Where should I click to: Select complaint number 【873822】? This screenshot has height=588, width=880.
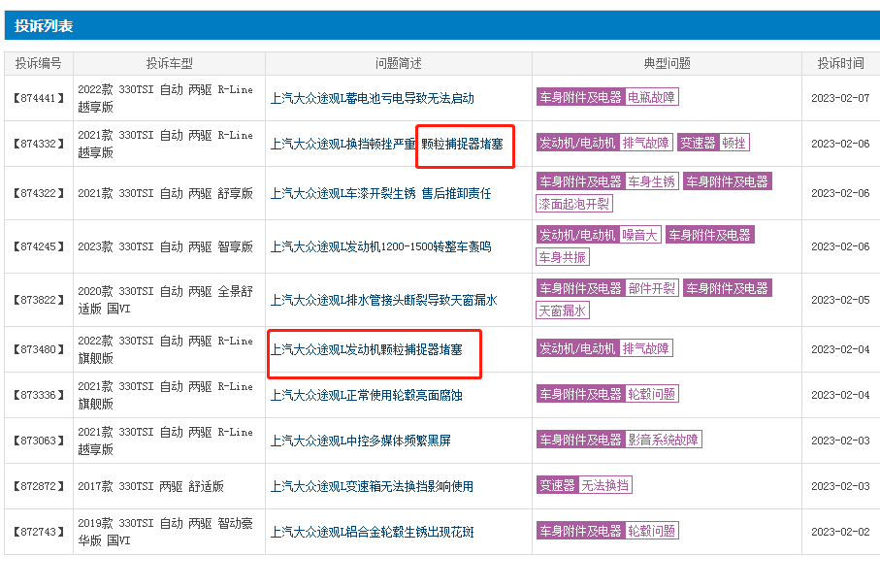[38, 300]
